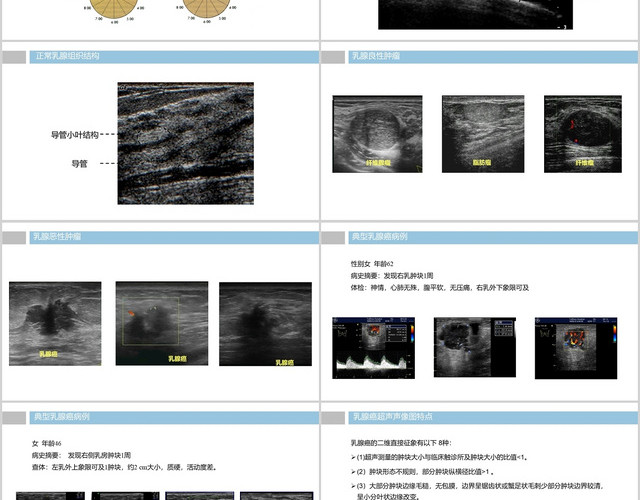Open the Doppler image with spectral waveform
This screenshot has width=640, height=500.
click(373, 348)
